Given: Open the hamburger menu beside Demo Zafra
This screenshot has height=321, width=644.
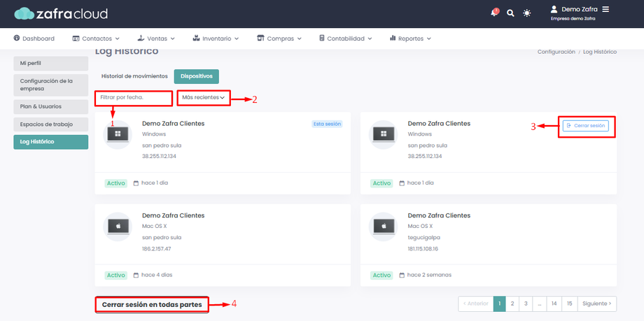Looking at the screenshot, I should coord(605,9).
